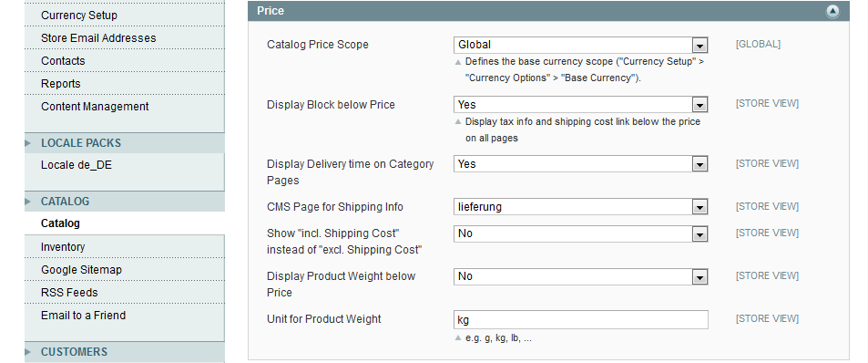Open the Catalog Price Scope dropdown

(581, 45)
